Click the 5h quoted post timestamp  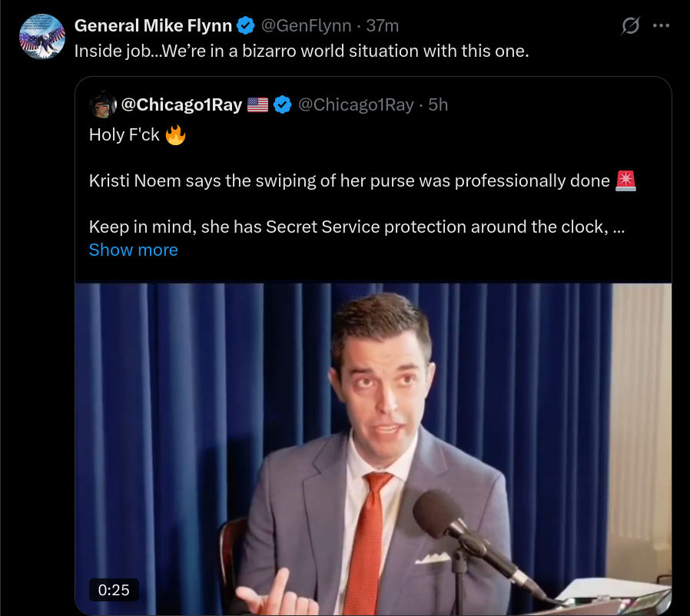(438, 104)
